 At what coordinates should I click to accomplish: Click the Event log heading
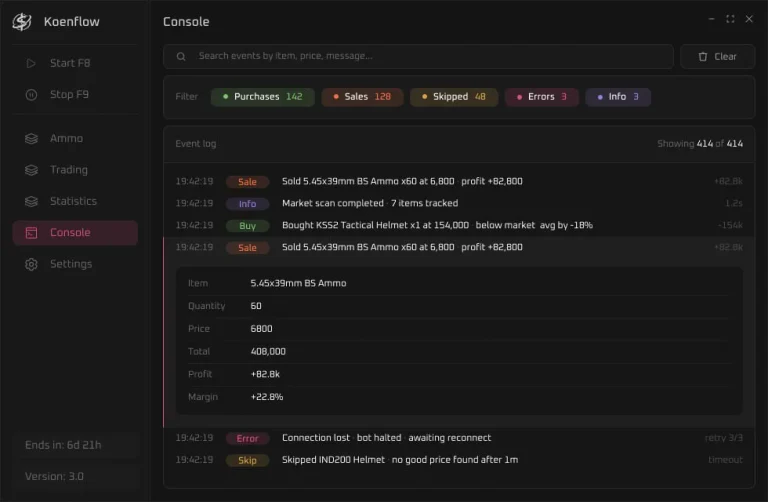pos(196,143)
